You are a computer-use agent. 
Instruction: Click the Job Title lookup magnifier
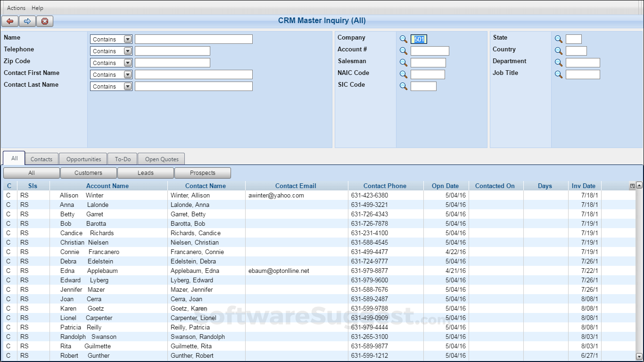tap(559, 74)
